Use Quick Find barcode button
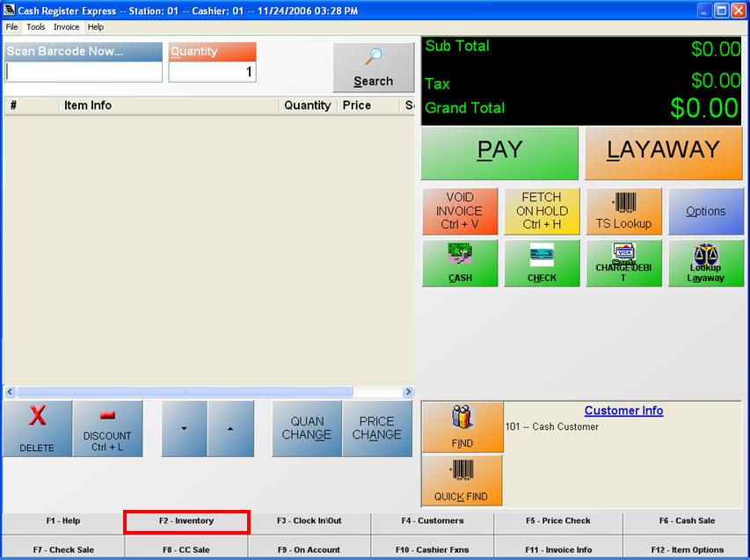The height and width of the screenshot is (560, 750). [462, 480]
